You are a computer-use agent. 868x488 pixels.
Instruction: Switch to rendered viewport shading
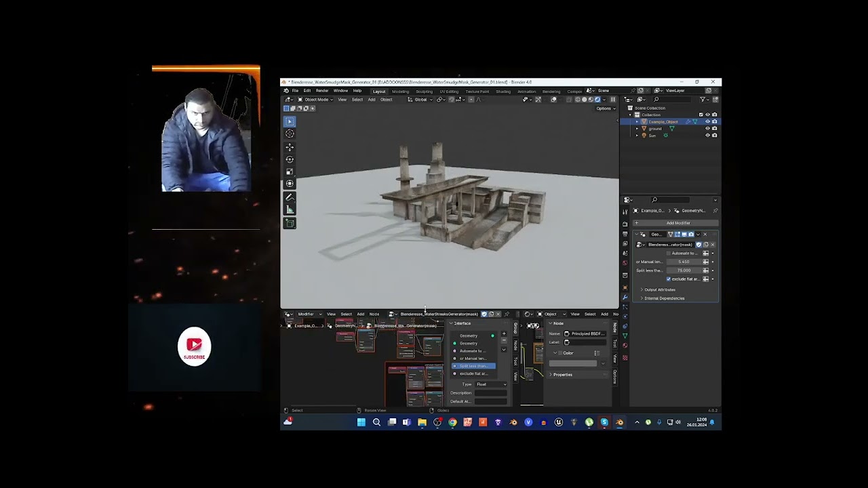597,100
